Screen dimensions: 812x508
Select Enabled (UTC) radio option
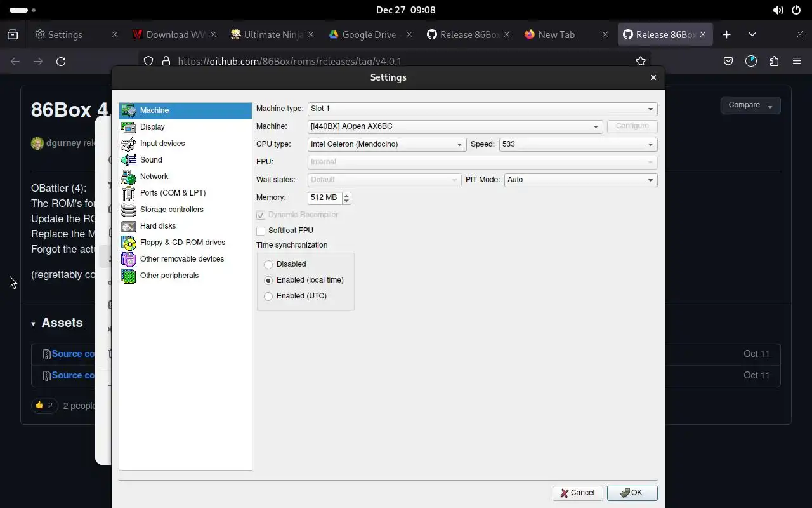(268, 296)
